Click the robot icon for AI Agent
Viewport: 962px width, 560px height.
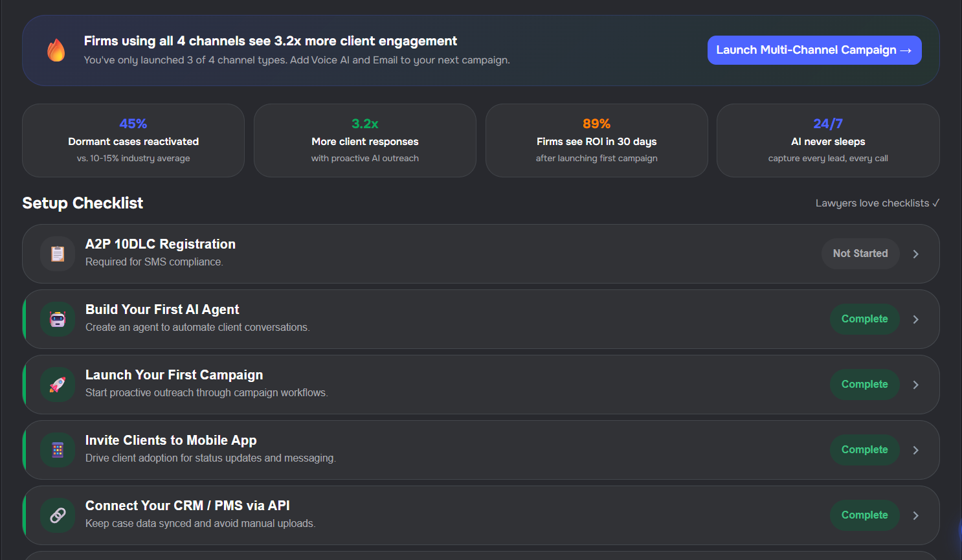(58, 319)
